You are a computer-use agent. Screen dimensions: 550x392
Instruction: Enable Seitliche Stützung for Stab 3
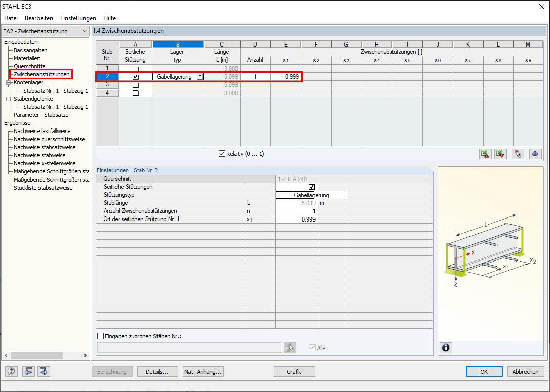click(135, 85)
